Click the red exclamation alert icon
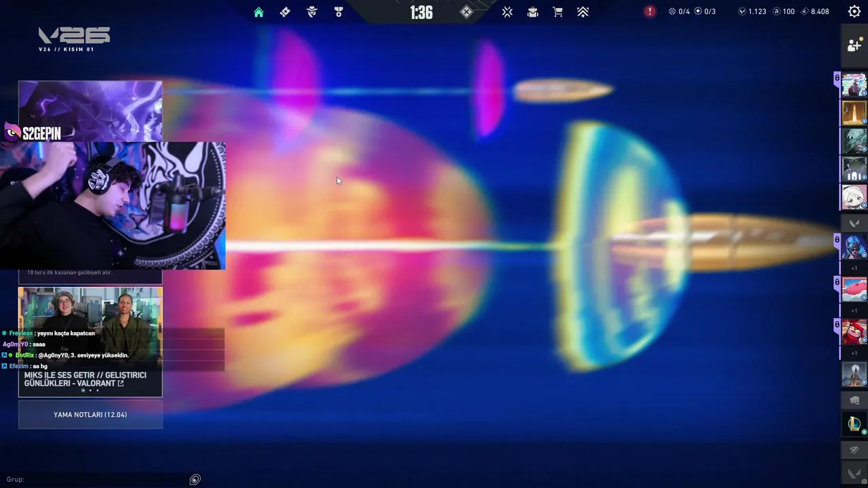 coord(650,12)
